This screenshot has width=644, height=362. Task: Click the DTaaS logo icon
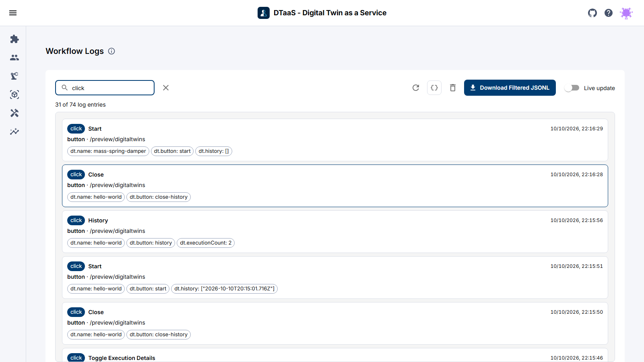click(x=264, y=13)
